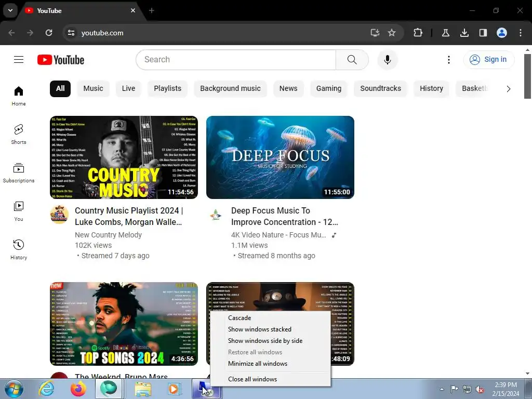Reload the page in Chrome
This screenshot has width=532, height=399.
point(49,33)
